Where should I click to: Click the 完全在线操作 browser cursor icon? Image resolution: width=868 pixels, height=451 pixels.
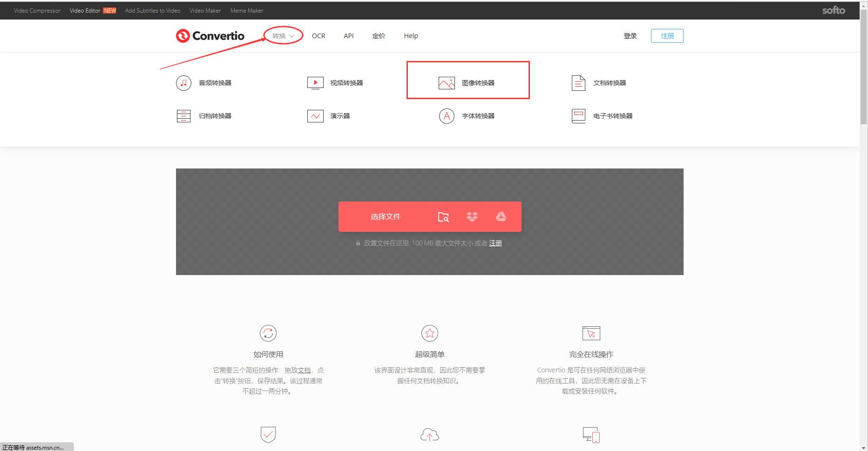pyautogui.click(x=591, y=333)
